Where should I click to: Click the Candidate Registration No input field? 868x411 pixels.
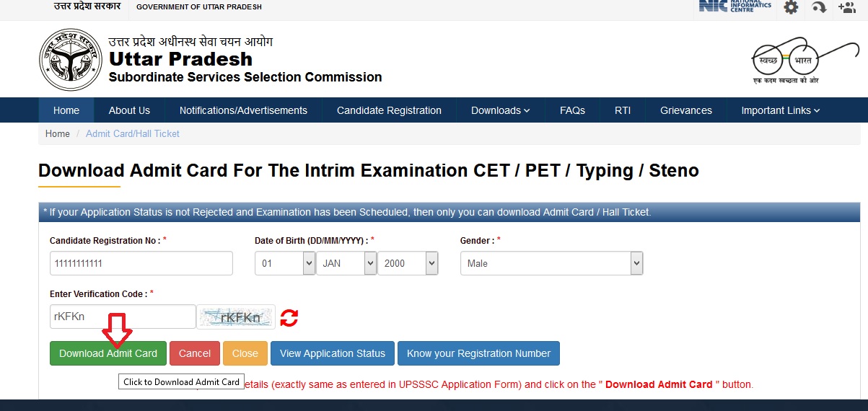[141, 263]
